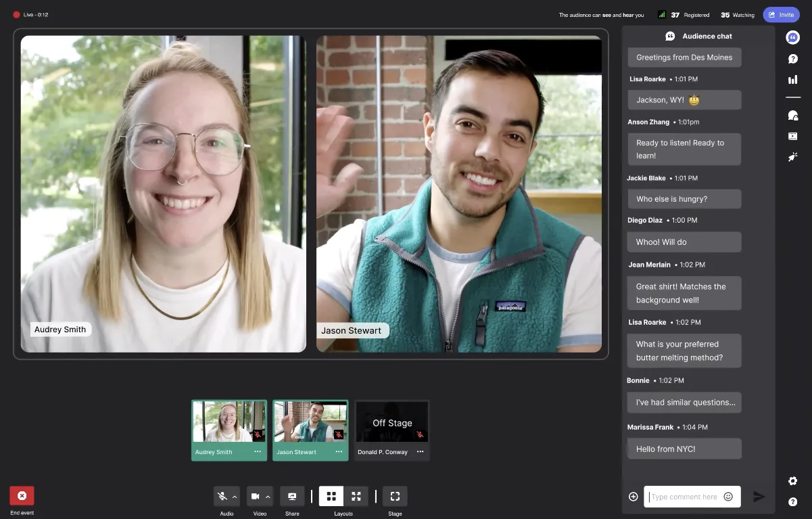Screen dimensions: 812x519
Task: Select the Jackson, WY! message
Action: point(684,100)
